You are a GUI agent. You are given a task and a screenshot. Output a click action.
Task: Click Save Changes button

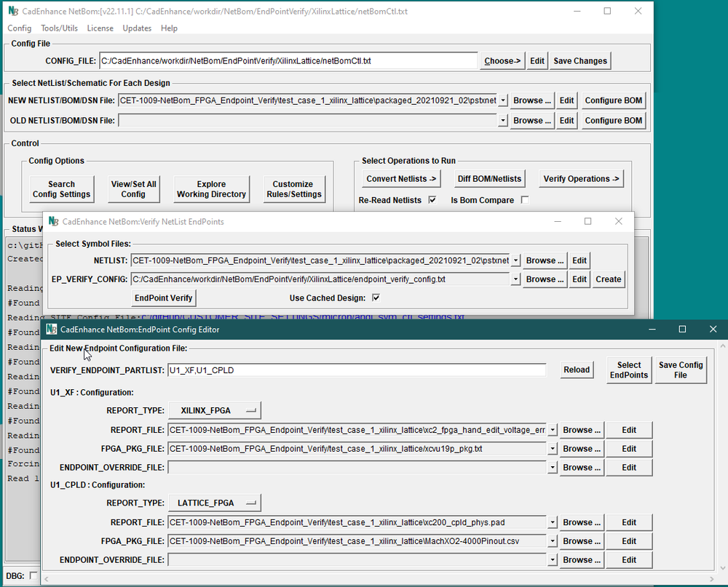click(580, 61)
